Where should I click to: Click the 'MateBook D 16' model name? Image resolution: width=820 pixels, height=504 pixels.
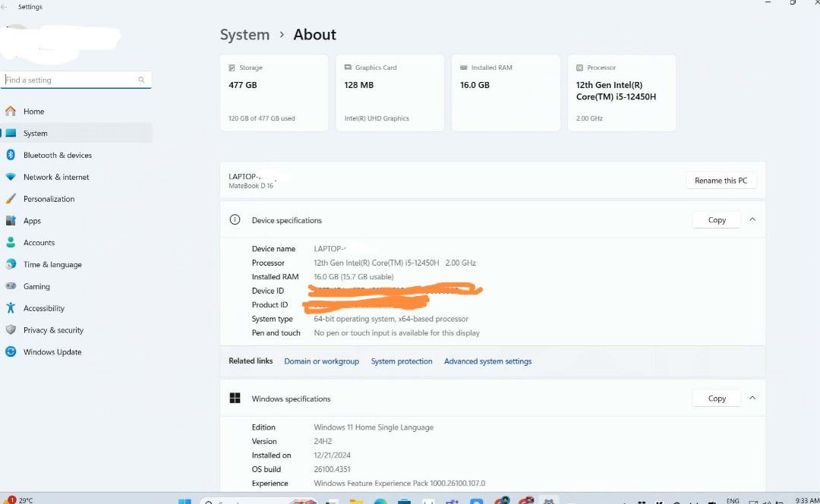(x=251, y=186)
